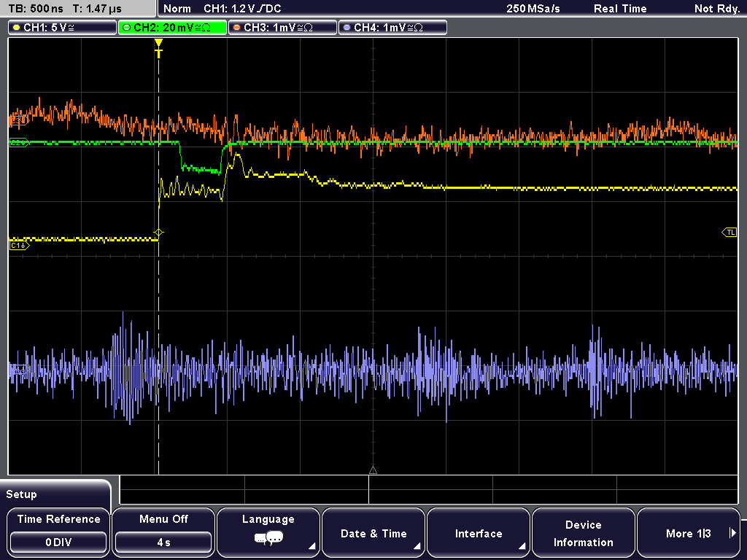This screenshot has height=560, width=747.
Task: Click the C3 orange channel level marker
Action: pyautogui.click(x=18, y=121)
